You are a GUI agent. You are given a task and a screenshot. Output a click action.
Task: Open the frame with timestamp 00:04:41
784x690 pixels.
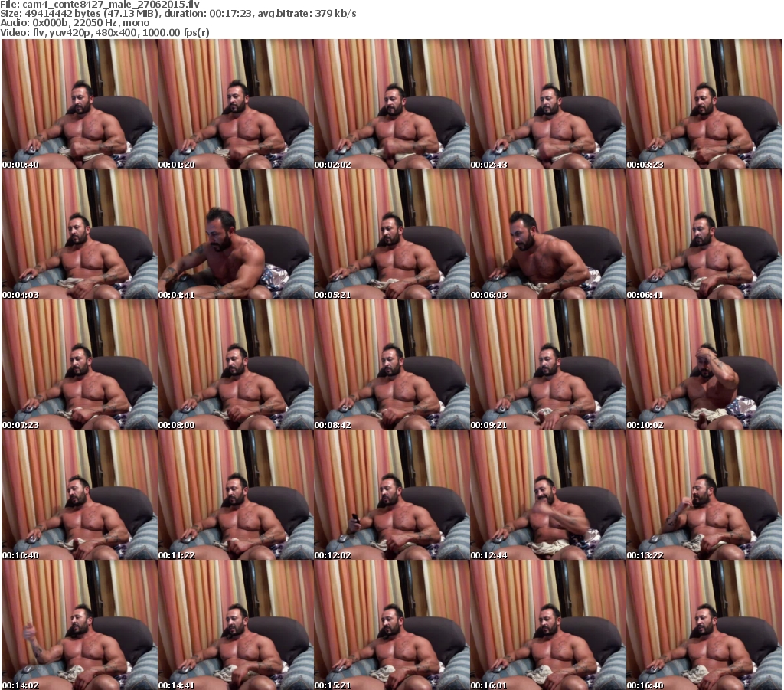coord(236,234)
